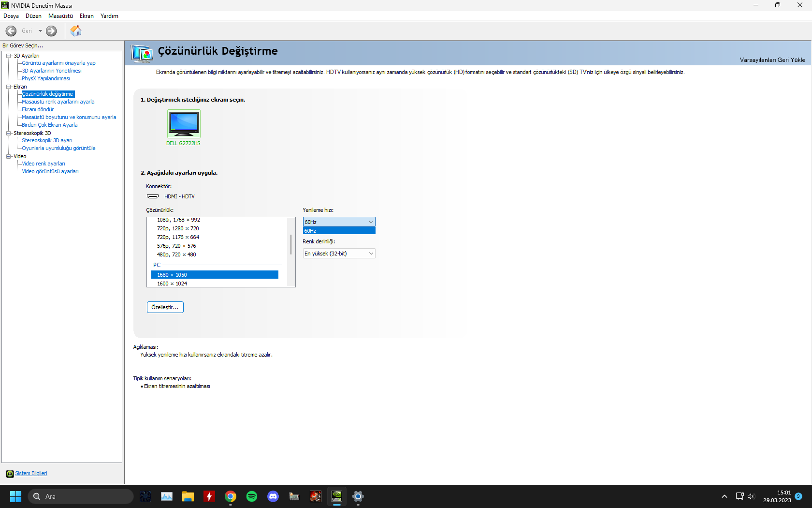
Task: Open Google Chrome from the taskbar
Action: point(231,496)
